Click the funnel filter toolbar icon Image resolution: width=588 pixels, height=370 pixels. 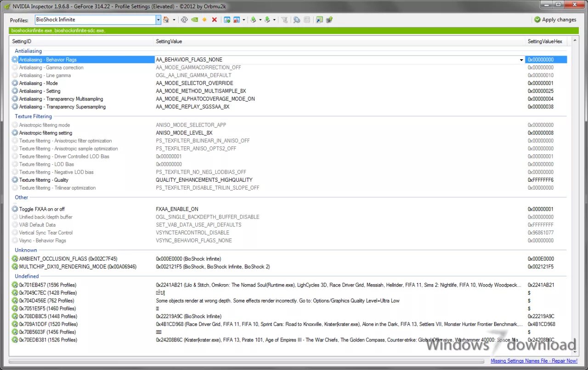click(x=284, y=20)
